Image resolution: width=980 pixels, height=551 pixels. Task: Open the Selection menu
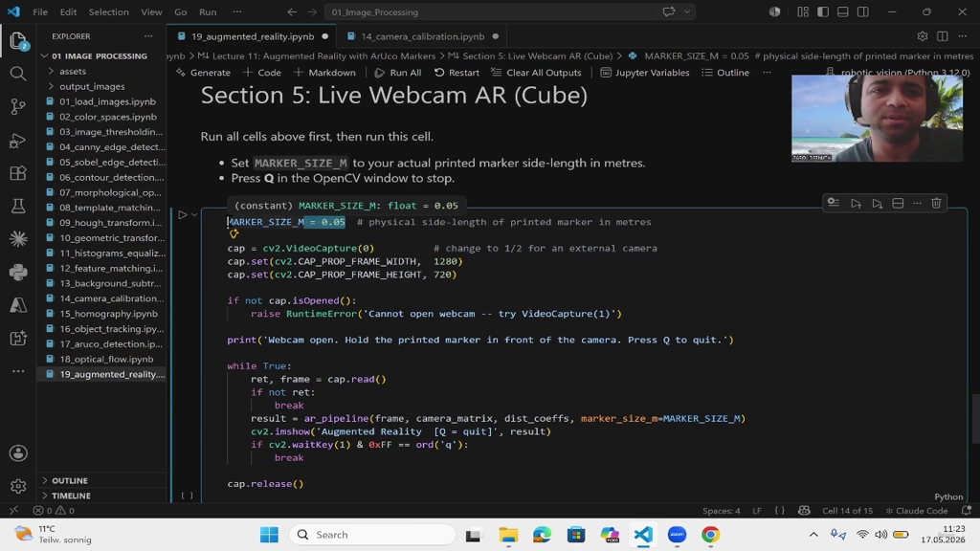109,11
